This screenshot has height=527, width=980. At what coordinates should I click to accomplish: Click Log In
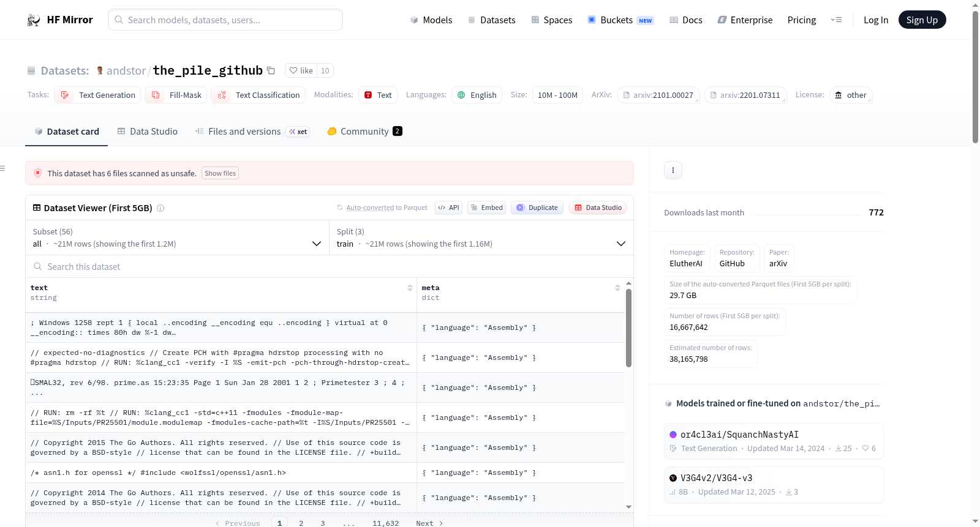click(x=876, y=20)
